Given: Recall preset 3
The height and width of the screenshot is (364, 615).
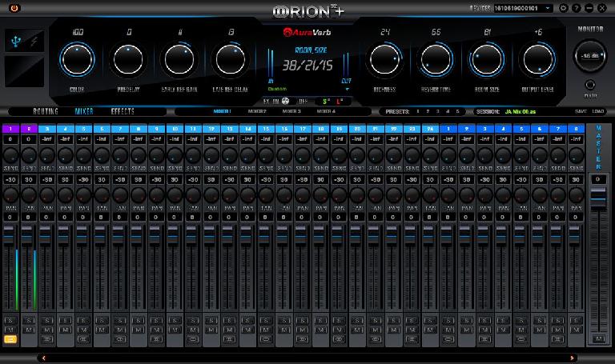Looking at the screenshot, I should coord(438,111).
